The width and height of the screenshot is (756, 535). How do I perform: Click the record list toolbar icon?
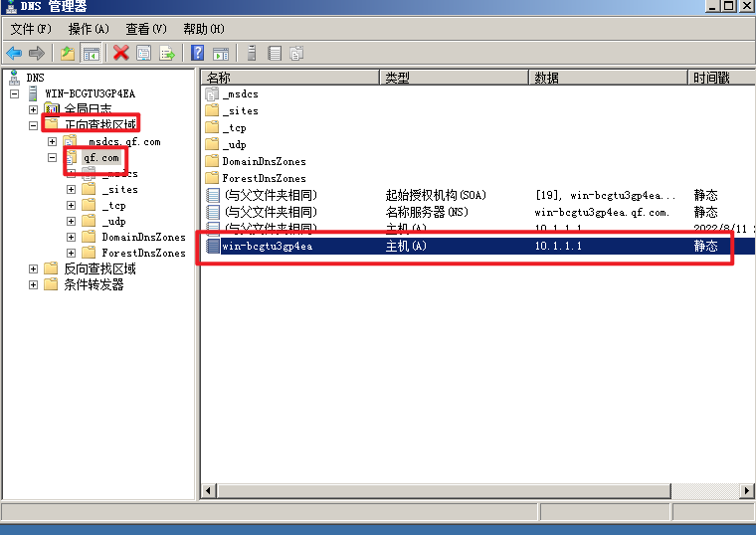pos(275,53)
